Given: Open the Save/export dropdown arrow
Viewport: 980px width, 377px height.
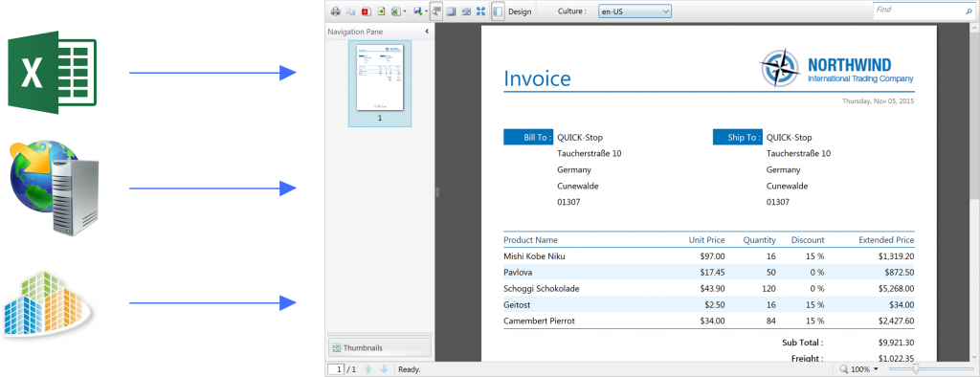Looking at the screenshot, I should coord(426,11).
